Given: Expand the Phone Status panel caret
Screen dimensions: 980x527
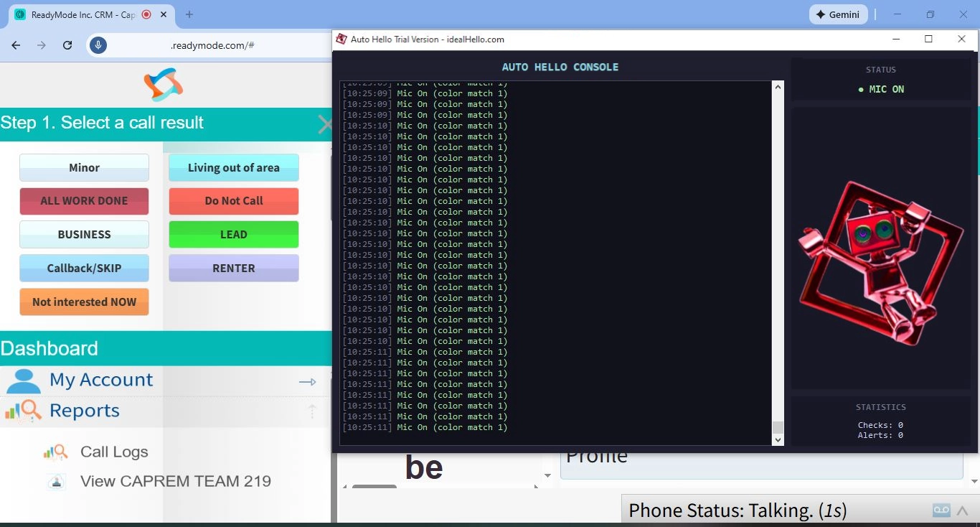Looking at the screenshot, I should coord(963,510).
